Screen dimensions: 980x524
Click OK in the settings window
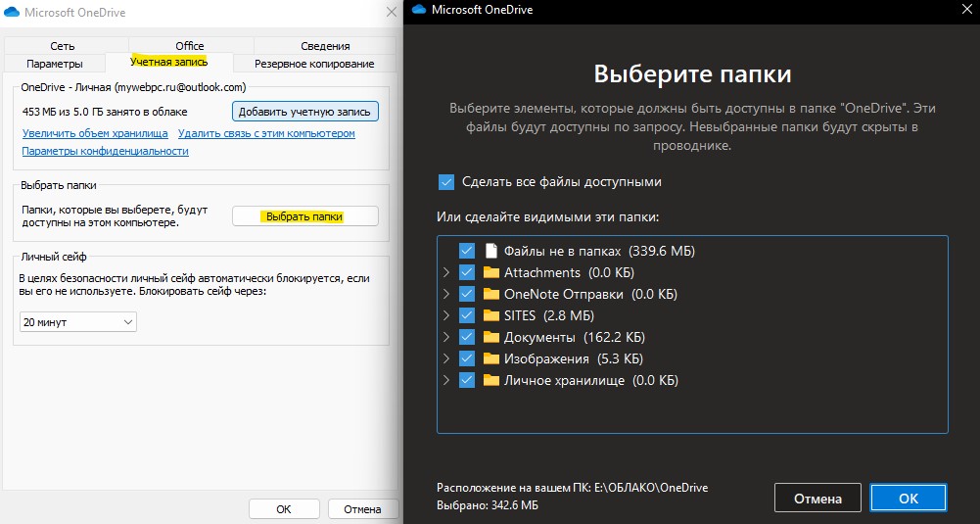(x=284, y=509)
